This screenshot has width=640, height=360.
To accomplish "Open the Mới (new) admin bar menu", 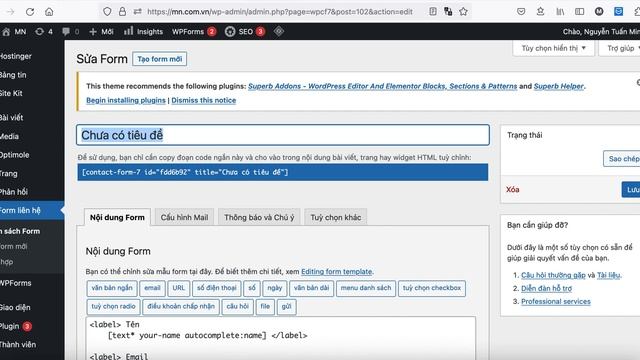I will (x=101, y=31).
